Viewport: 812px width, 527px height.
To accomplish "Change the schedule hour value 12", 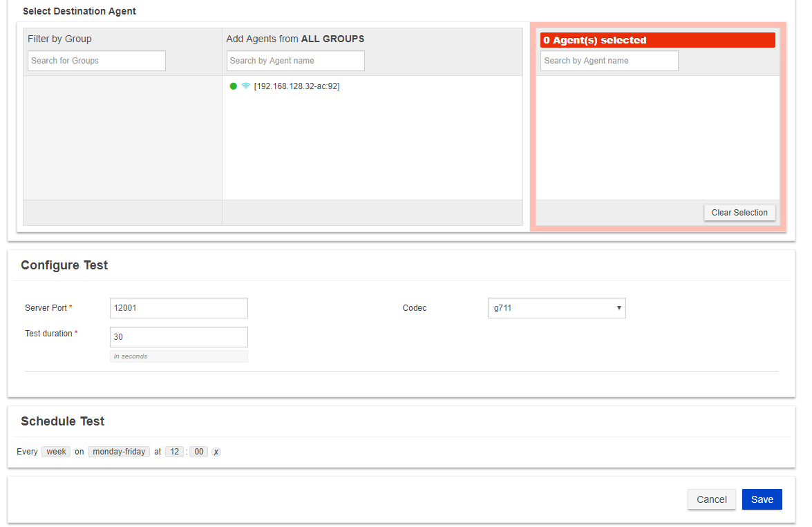I will pyautogui.click(x=175, y=452).
